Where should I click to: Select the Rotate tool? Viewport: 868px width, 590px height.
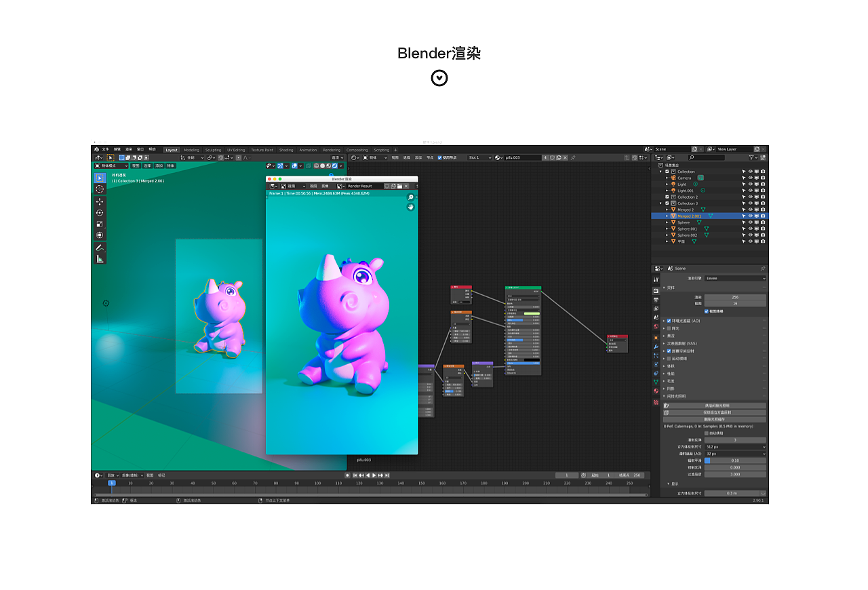100,212
